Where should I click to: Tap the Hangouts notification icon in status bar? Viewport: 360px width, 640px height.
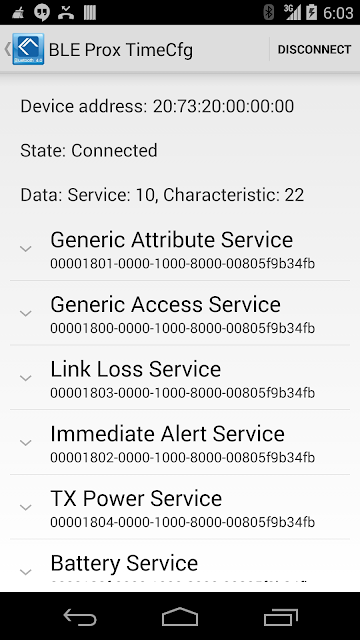(42, 12)
